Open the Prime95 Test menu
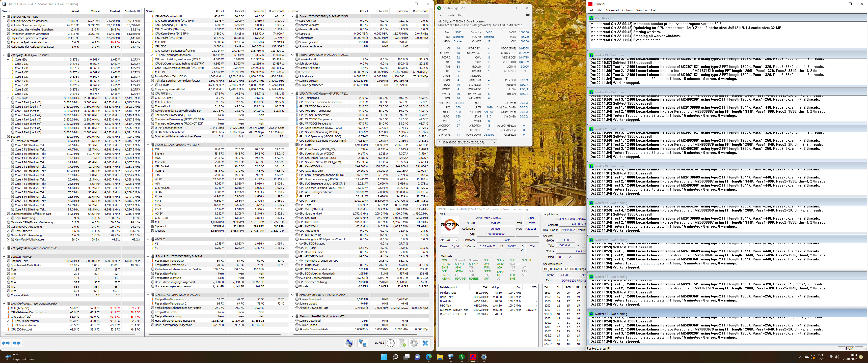 coord(591,10)
